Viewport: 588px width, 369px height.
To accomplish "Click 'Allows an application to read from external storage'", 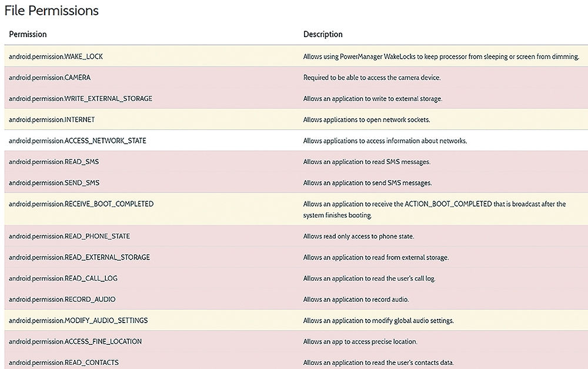I will (376, 257).
